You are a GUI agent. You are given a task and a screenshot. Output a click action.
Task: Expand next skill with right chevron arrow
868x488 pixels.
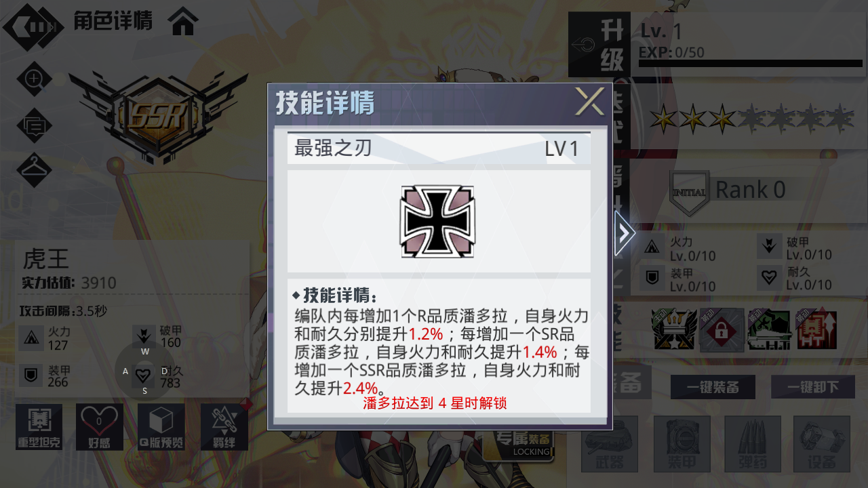click(625, 233)
